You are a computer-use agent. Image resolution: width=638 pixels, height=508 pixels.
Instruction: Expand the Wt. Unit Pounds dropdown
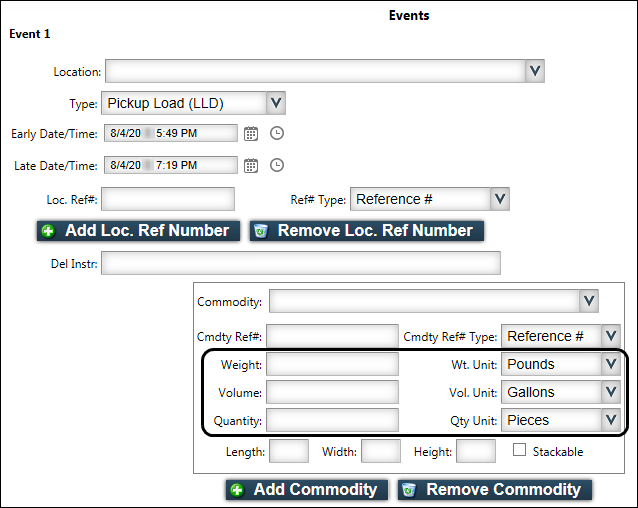point(611,364)
